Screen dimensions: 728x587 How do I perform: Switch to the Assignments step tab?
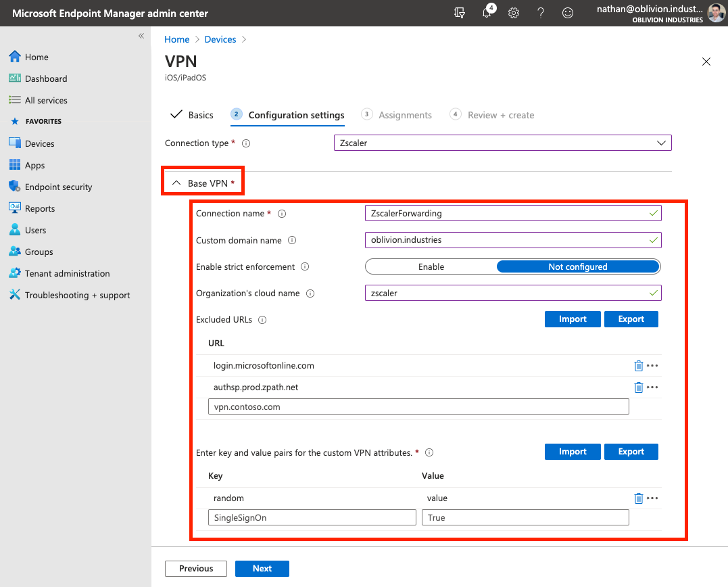click(404, 115)
